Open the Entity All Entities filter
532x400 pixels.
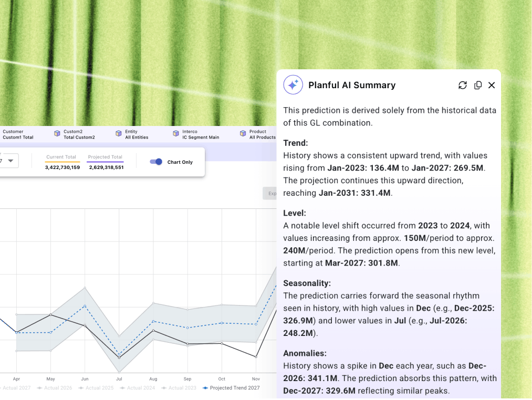click(x=132, y=134)
